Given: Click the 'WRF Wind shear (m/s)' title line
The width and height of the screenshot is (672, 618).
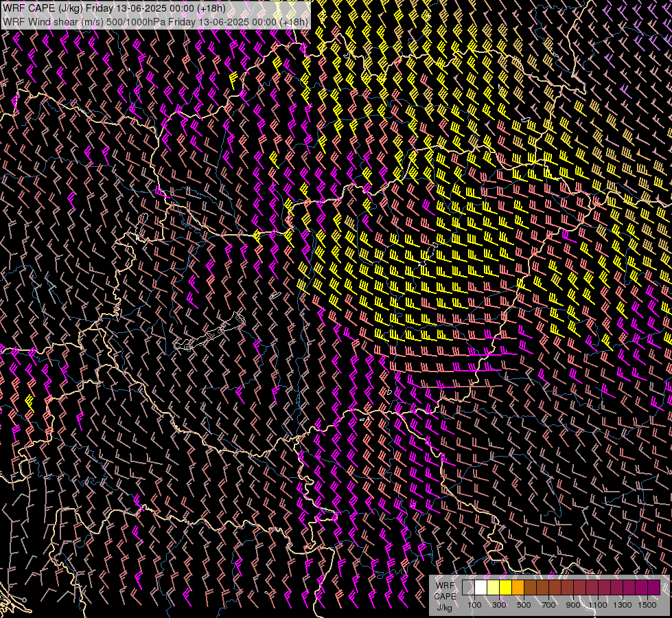Looking at the screenshot, I should pyautogui.click(x=155, y=21).
